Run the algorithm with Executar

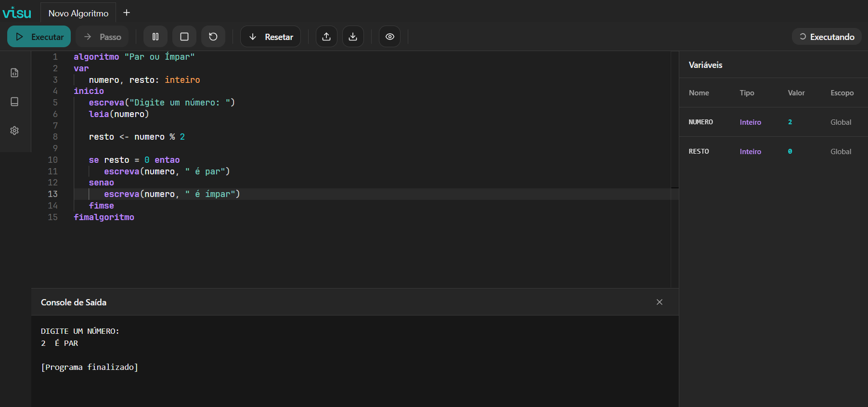point(39,37)
